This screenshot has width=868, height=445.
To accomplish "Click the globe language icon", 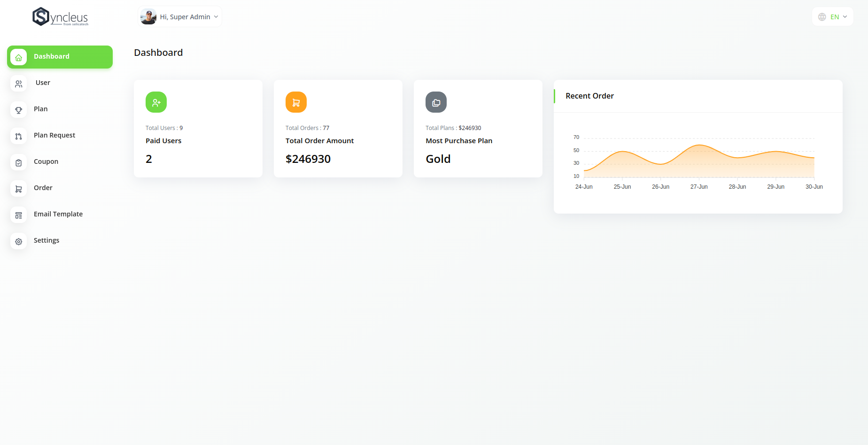I will click(x=822, y=17).
